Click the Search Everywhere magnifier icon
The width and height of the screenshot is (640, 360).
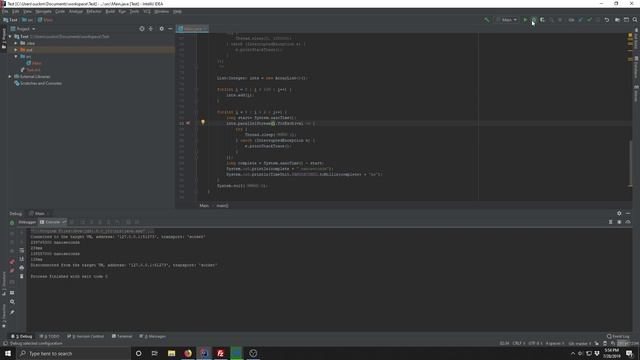(635, 20)
